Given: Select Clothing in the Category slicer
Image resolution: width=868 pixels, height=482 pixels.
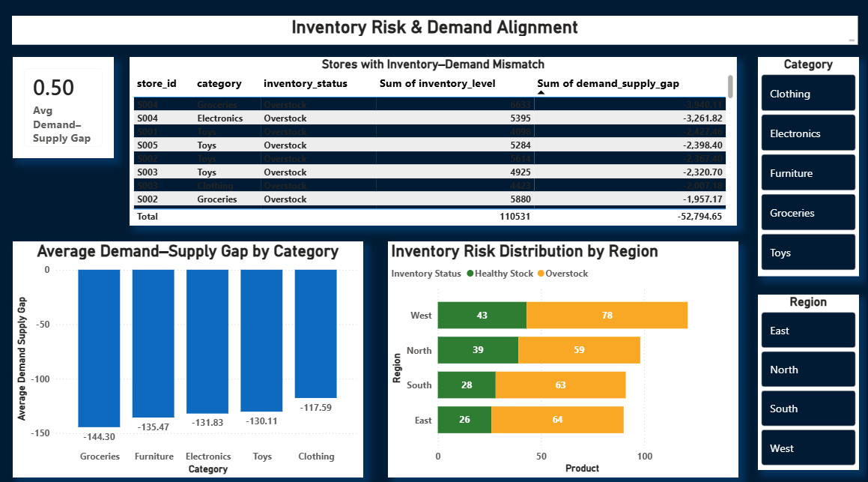Looking at the screenshot, I should [808, 93].
